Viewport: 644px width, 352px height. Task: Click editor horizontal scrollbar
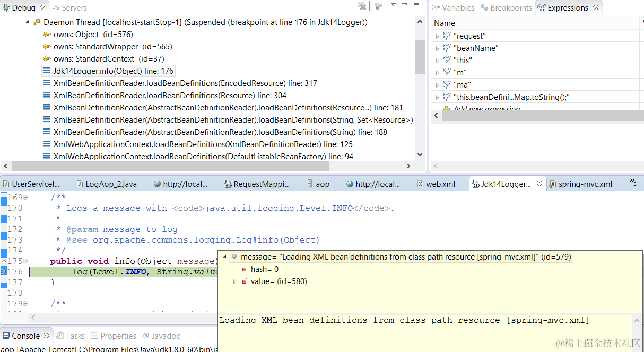click(x=123, y=317)
